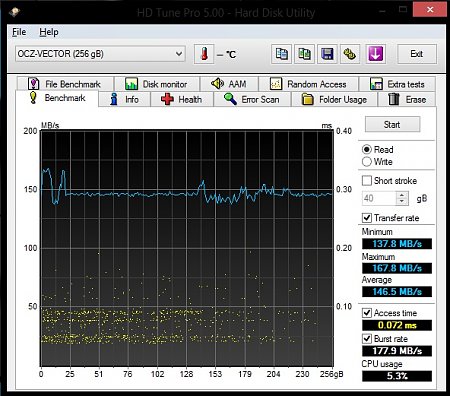
Task: Click the 177.9 MB/s burst rate value
Action: [397, 351]
